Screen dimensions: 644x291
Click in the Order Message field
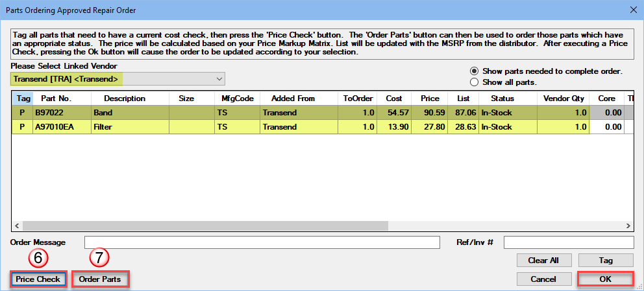click(x=262, y=242)
